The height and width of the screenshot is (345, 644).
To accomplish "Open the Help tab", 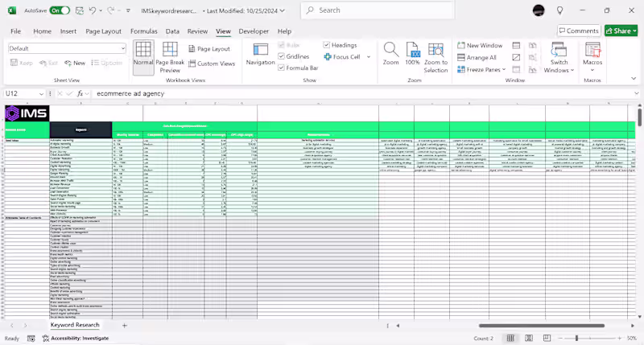I will (284, 31).
